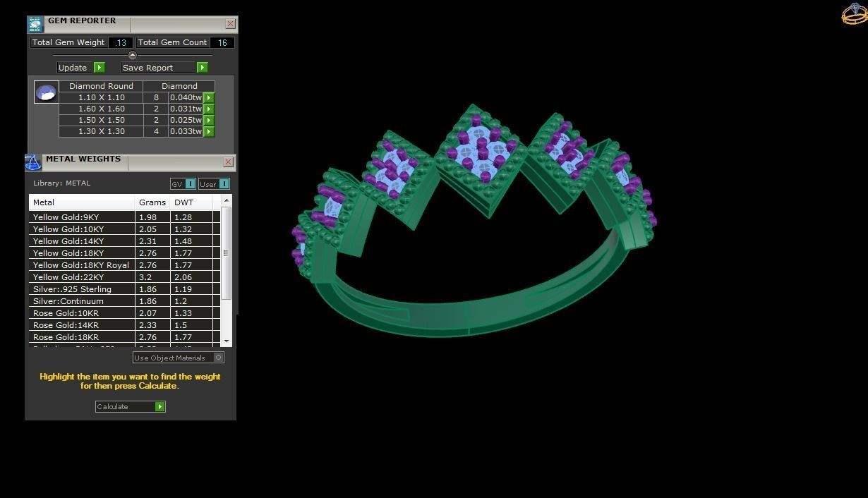Click the Diamond Round column header
Image resolution: width=868 pixels, height=498 pixels.
click(x=101, y=86)
